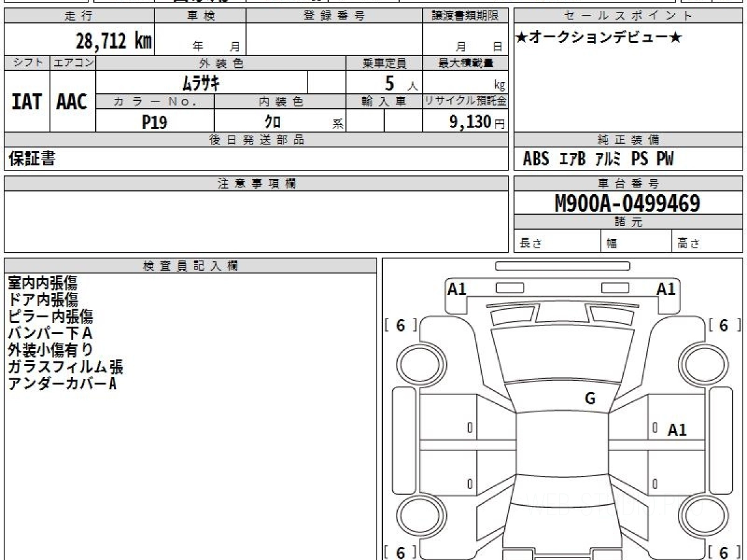Click the 輸入車 header
Viewport: 747px width, 560px height.
coord(384,101)
